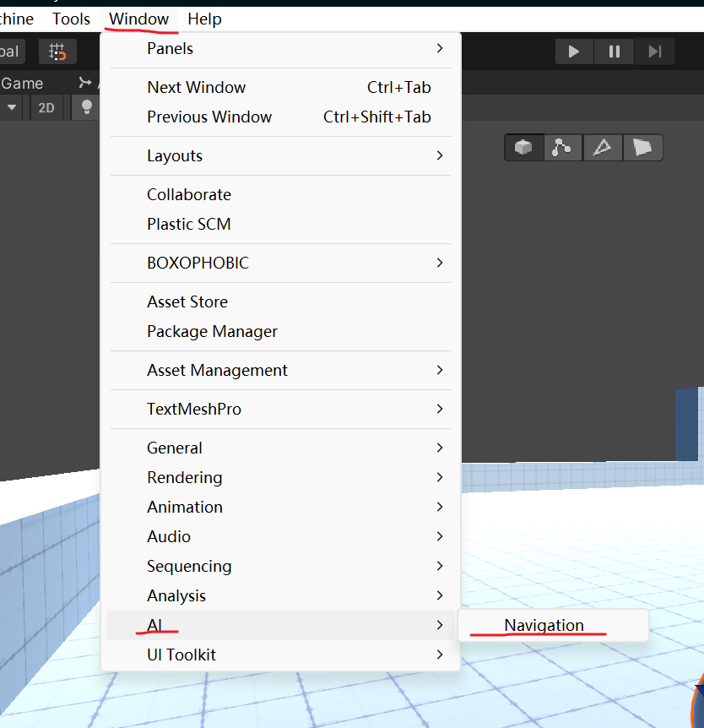Click Next Window menu entry
Viewport: 704px width, 728px height.
[197, 87]
